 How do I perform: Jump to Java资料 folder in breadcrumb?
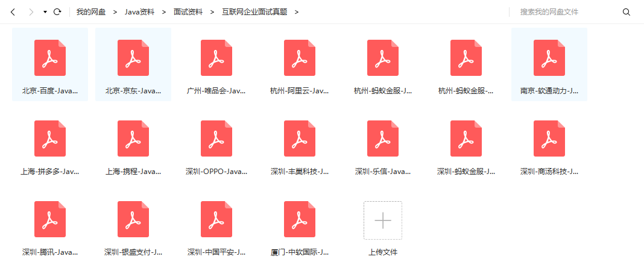[140, 12]
